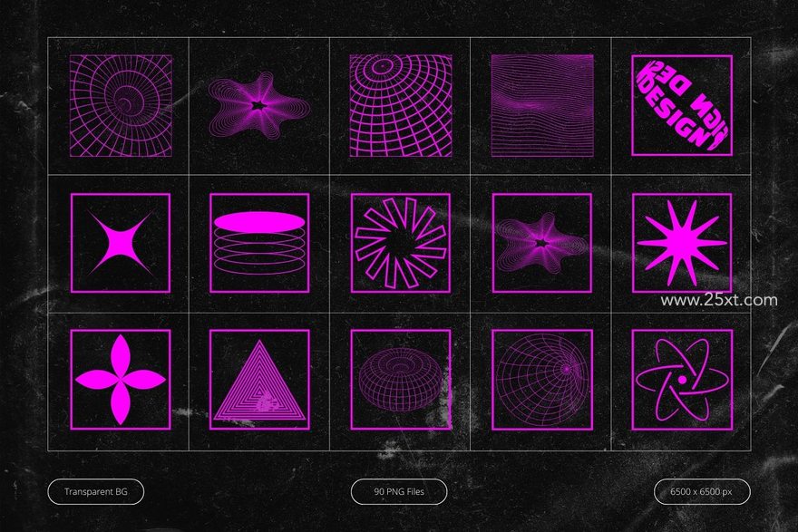Pick the atom orbit symbol graphic
The height and width of the screenshot is (532, 798).
tap(682, 380)
